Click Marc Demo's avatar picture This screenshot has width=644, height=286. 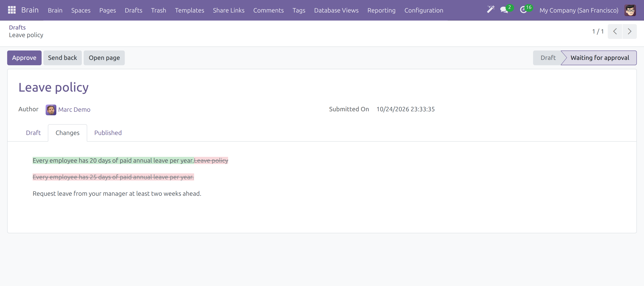[x=51, y=110]
